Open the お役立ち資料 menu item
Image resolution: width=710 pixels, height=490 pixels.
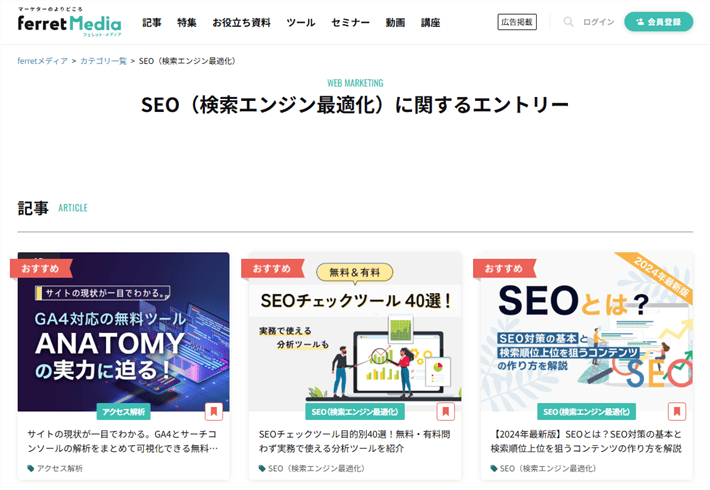point(241,23)
